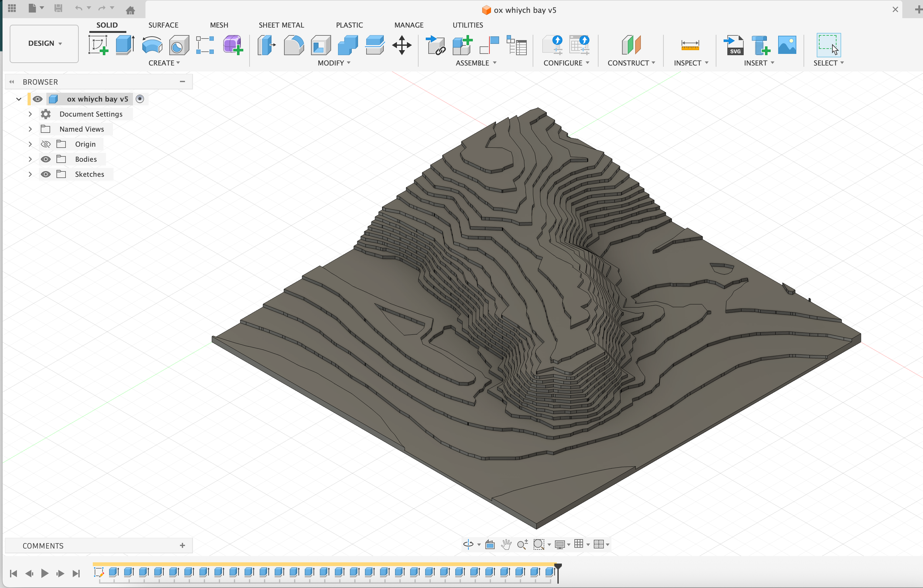Click the Fillet tool icon
923x588 pixels.
coord(294,45)
